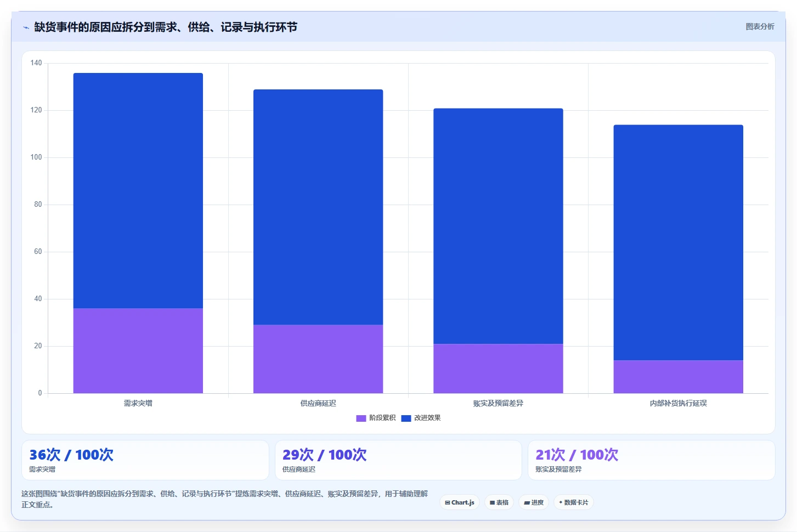Click the purple segment of 需求突增 bar
Screen dimensions: 797x532
(138, 350)
